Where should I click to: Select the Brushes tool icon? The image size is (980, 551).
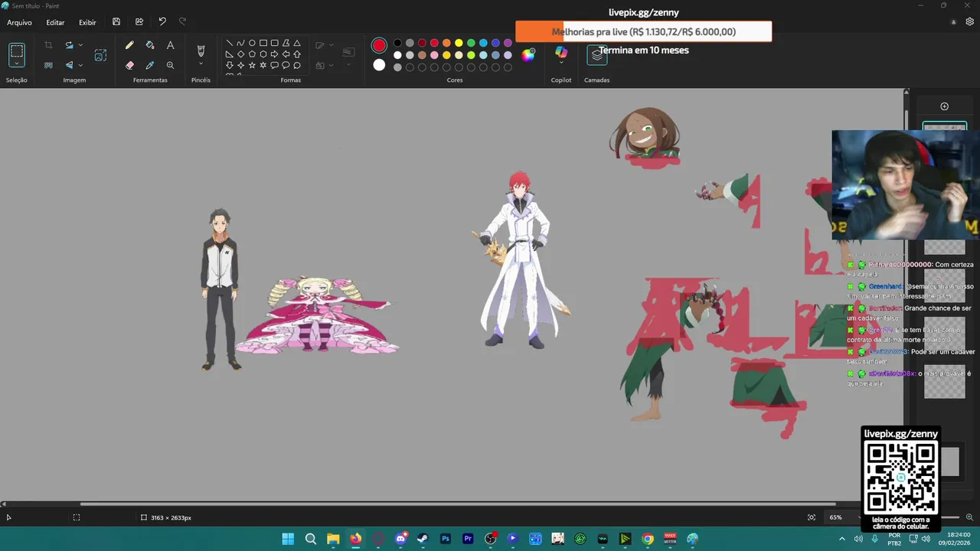point(201,51)
